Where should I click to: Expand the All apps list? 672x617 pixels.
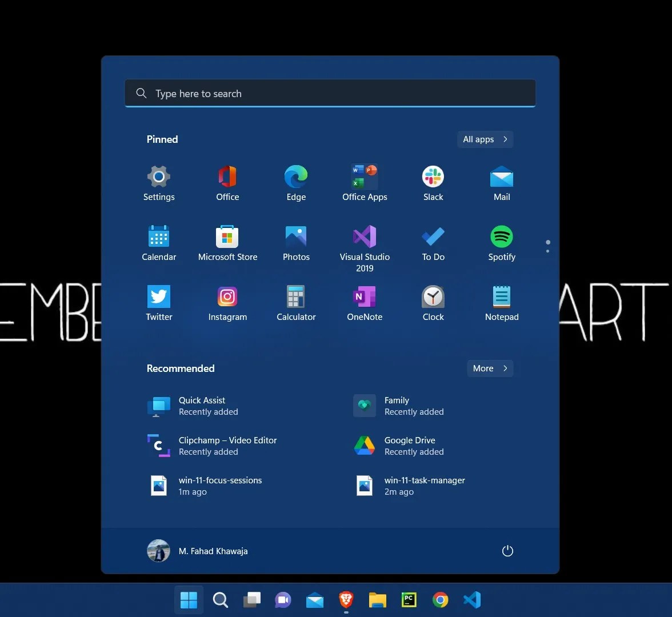(x=485, y=139)
